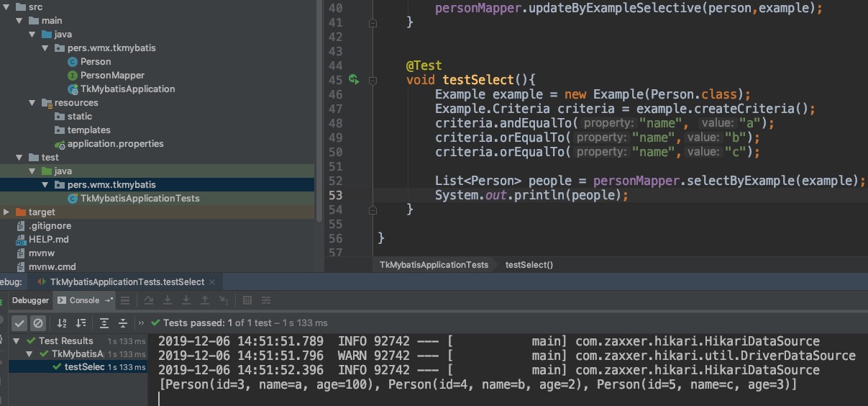Image resolution: width=868 pixels, height=406 pixels.
Task: Switch to the Debugger tab
Action: click(30, 300)
